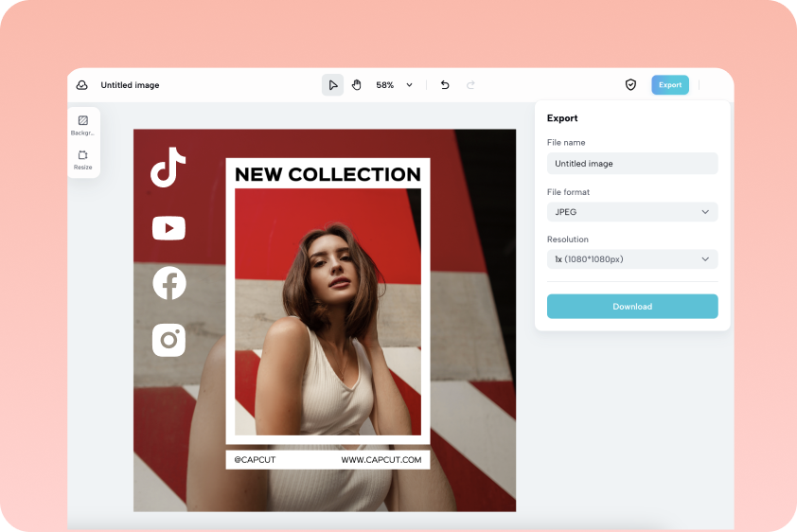Select the NEW COLLECTION headline text
The image size is (797, 532).
(328, 174)
